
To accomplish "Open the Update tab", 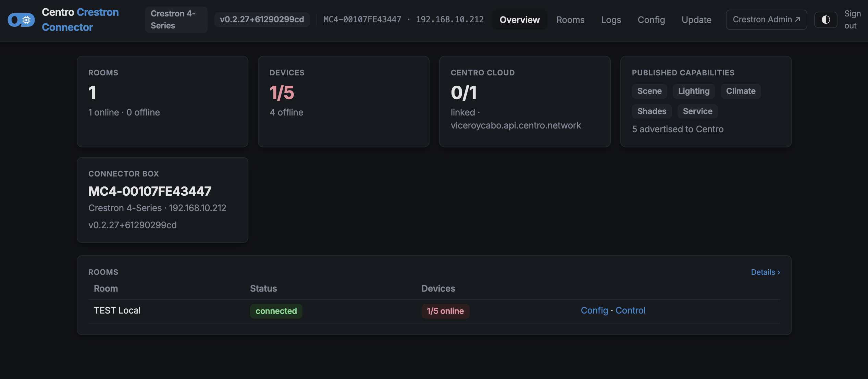I will [696, 20].
